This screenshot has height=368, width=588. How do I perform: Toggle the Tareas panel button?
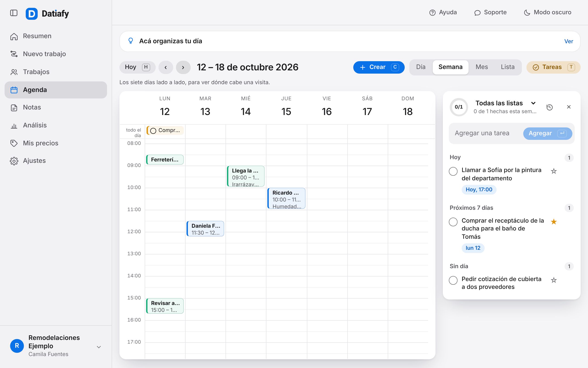(553, 67)
